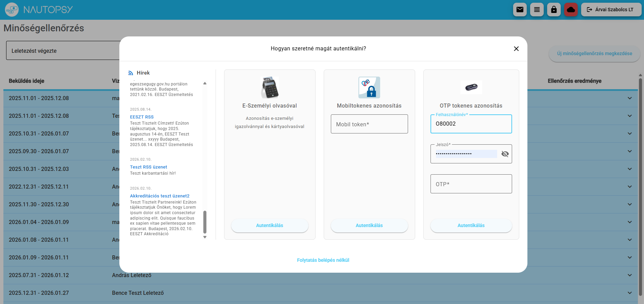
Task: Open the list menu icon in header
Action: pyautogui.click(x=537, y=10)
